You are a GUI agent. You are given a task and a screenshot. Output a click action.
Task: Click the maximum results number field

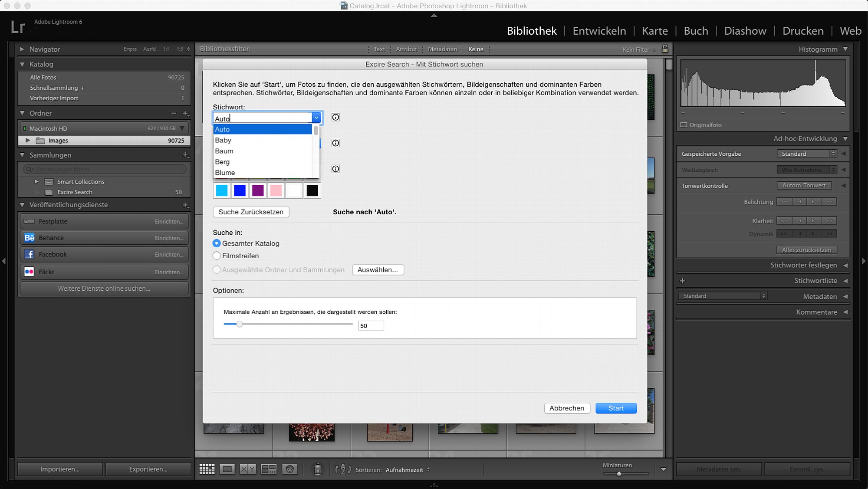pos(371,326)
